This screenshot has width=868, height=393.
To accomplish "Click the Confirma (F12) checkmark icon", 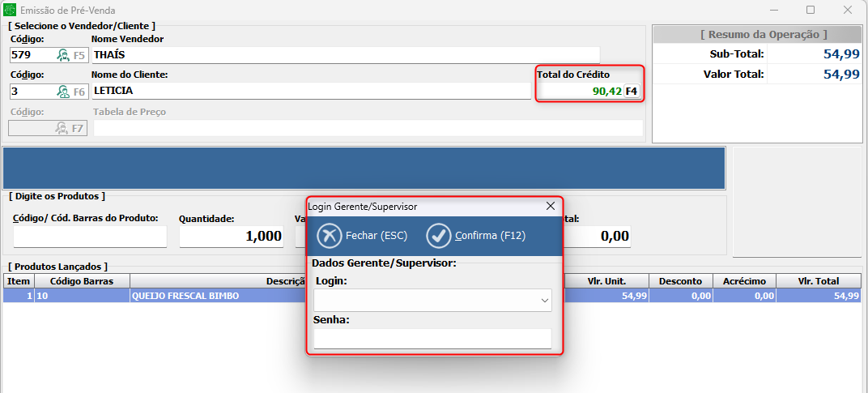I will [439, 236].
